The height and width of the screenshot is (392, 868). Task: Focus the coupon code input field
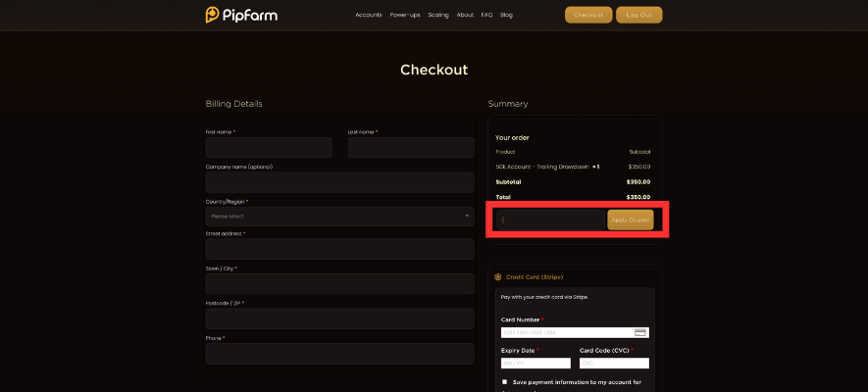tap(550, 220)
